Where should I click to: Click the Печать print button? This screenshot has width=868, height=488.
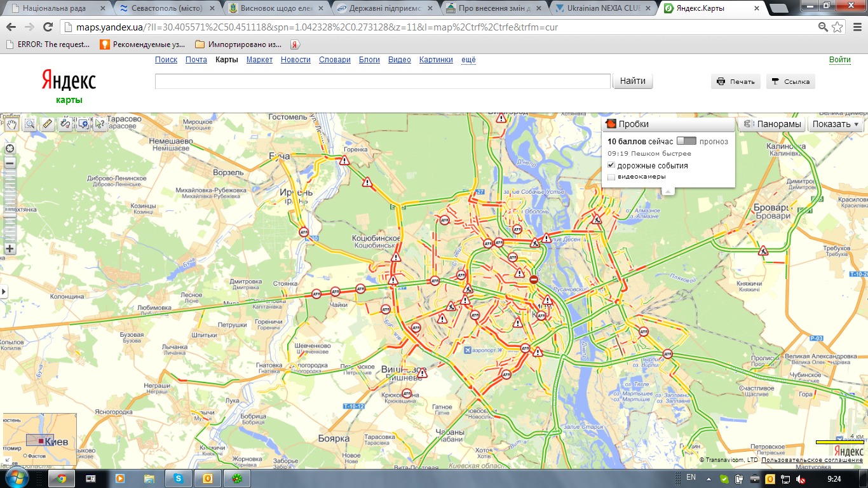tap(736, 81)
